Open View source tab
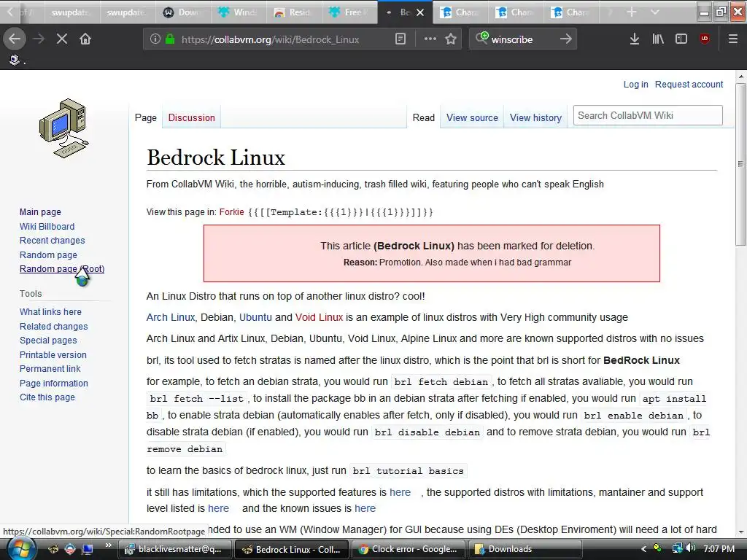Image resolution: width=747 pixels, height=560 pixels. click(x=472, y=117)
